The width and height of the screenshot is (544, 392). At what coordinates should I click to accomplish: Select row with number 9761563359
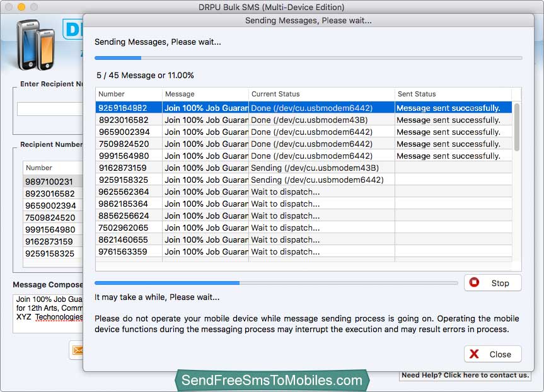tap(304, 251)
